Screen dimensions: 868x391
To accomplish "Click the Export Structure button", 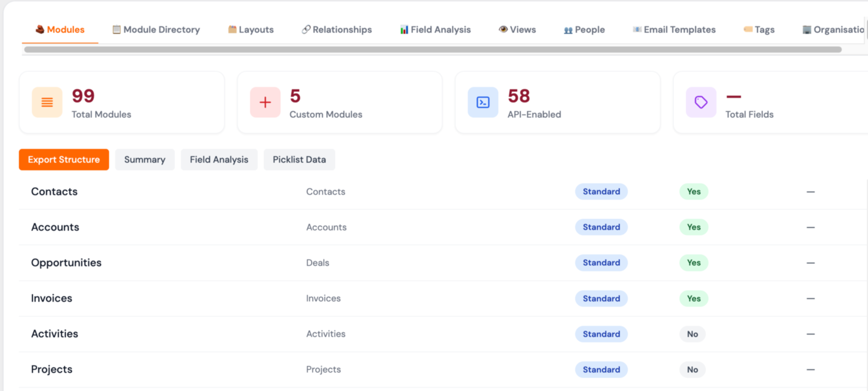I will 63,159.
